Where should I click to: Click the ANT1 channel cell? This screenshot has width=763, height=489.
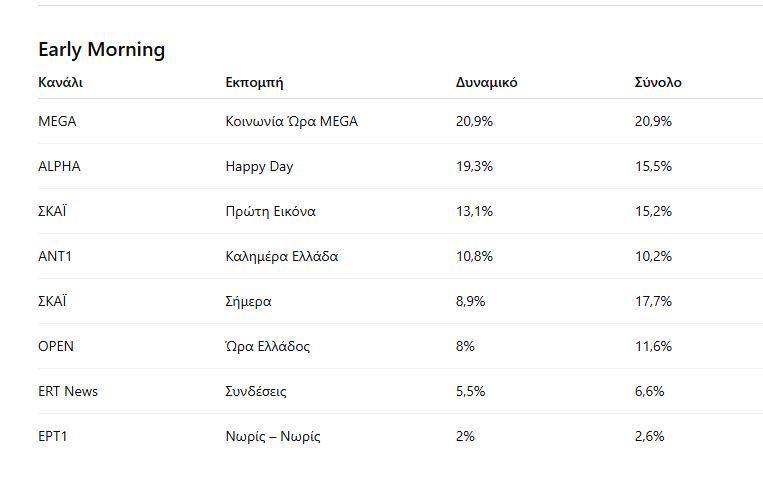[55, 256]
